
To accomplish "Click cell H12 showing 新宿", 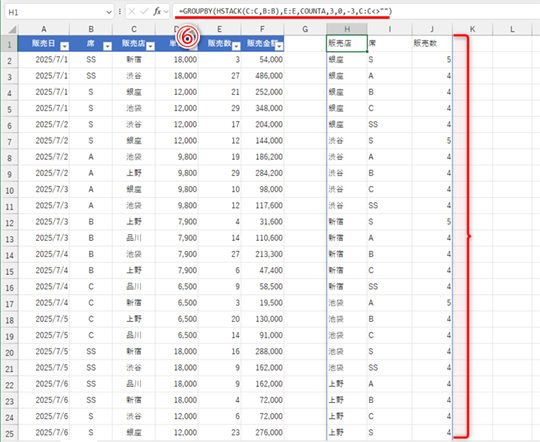I will [347, 222].
